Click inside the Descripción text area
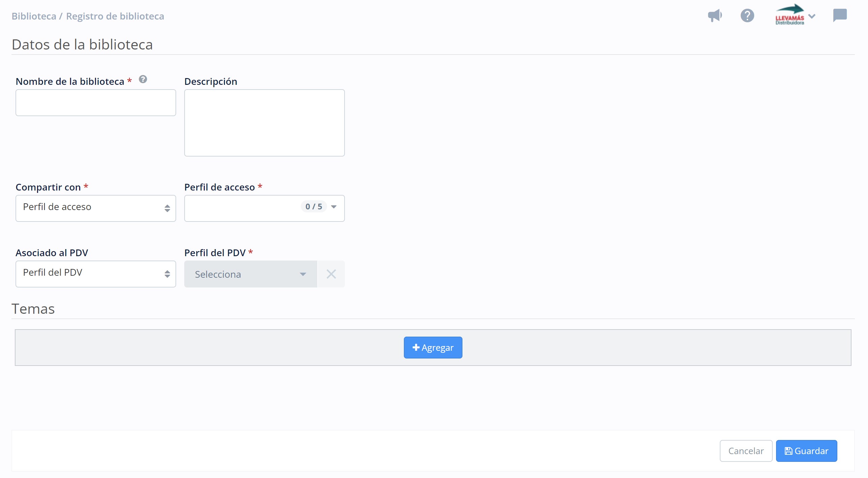868x478 pixels. [264, 123]
